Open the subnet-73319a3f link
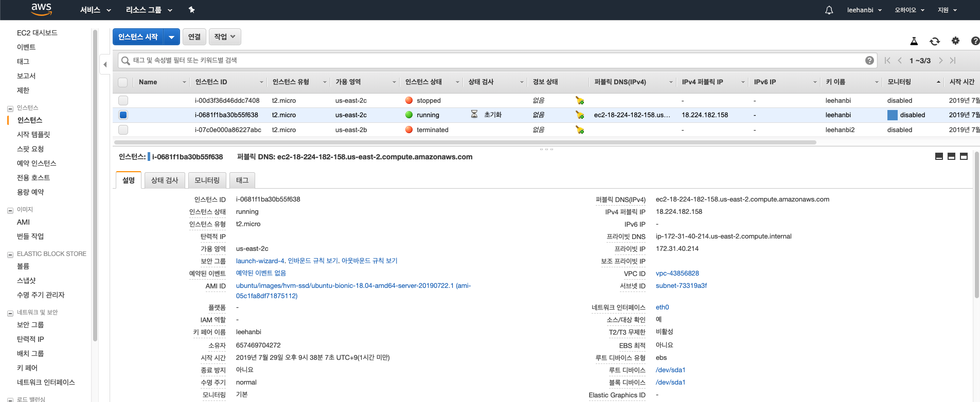This screenshot has height=402, width=980. (x=681, y=286)
